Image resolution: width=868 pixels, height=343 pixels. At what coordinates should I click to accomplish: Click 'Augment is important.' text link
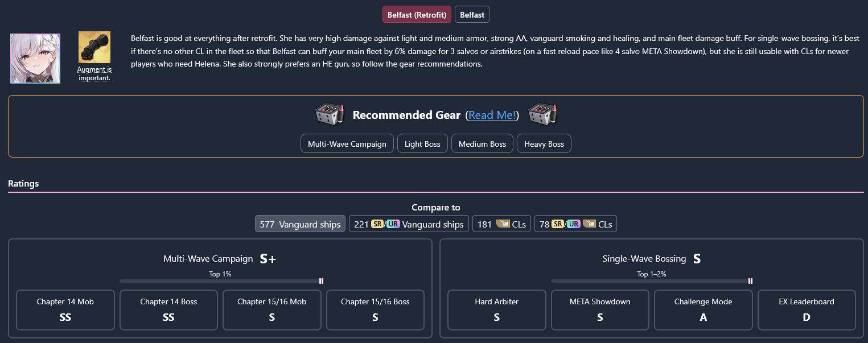point(94,74)
